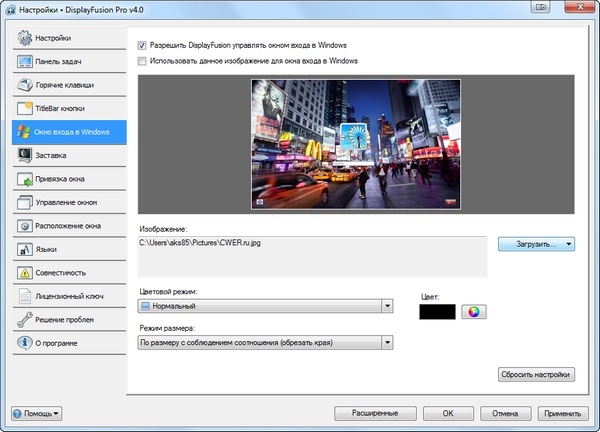Open the Заставка monitor icon
Image resolution: width=600 pixels, height=432 pixels.
point(24,155)
